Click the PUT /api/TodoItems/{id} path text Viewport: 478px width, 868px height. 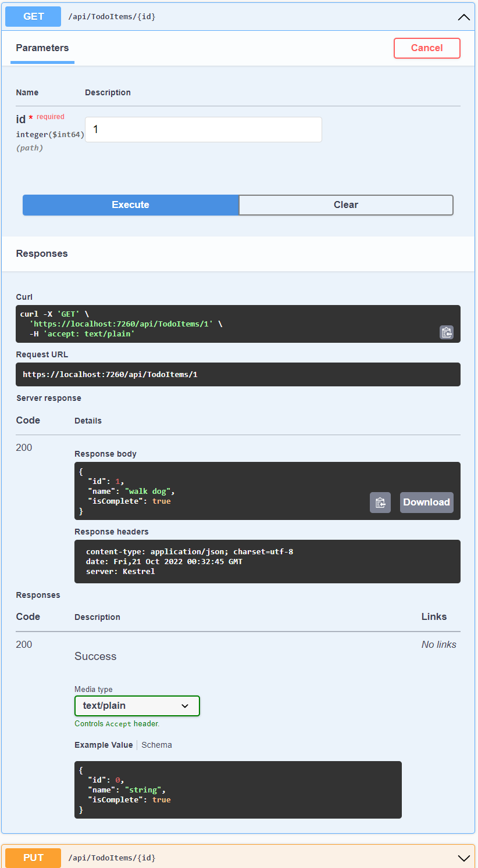pos(112,858)
